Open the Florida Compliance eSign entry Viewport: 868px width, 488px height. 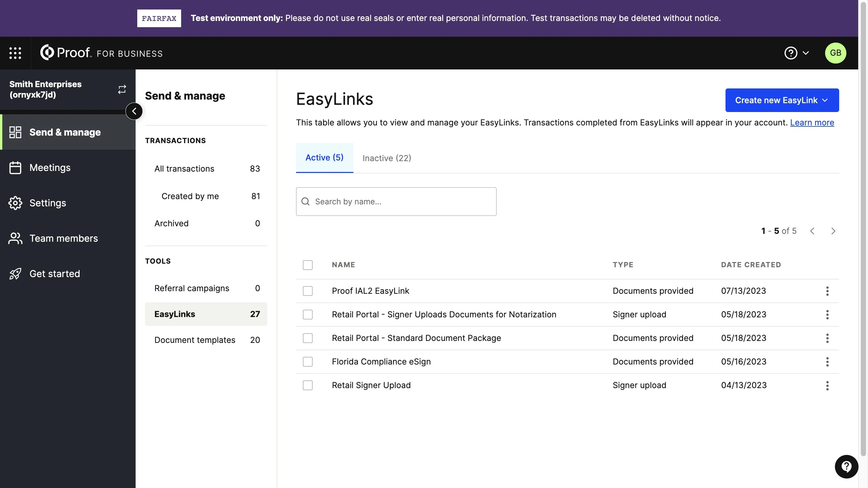pos(381,362)
